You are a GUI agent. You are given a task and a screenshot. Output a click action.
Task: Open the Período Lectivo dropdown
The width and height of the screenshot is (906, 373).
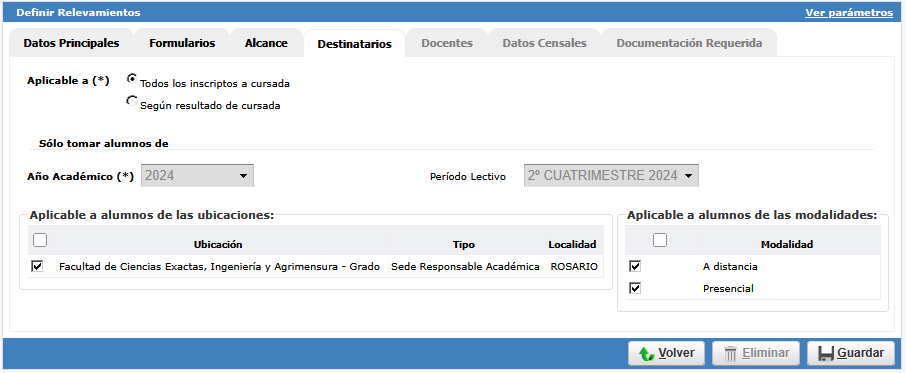(x=611, y=176)
